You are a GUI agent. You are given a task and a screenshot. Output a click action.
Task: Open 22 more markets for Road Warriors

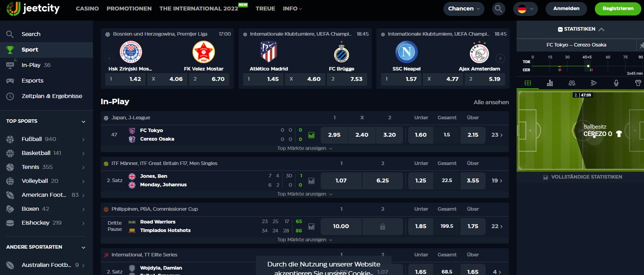(497, 226)
